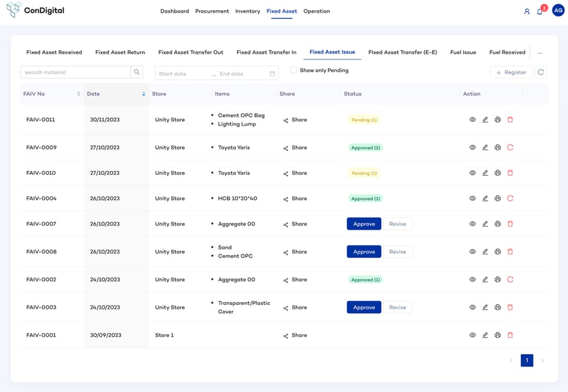Sort by the FAIV No column arrows
This screenshot has height=392, width=568.
click(79, 94)
